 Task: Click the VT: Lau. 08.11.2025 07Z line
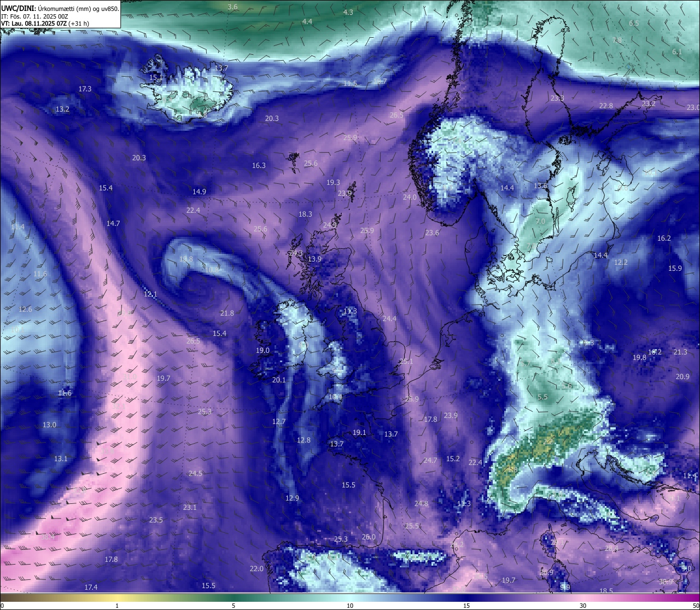click(45, 24)
